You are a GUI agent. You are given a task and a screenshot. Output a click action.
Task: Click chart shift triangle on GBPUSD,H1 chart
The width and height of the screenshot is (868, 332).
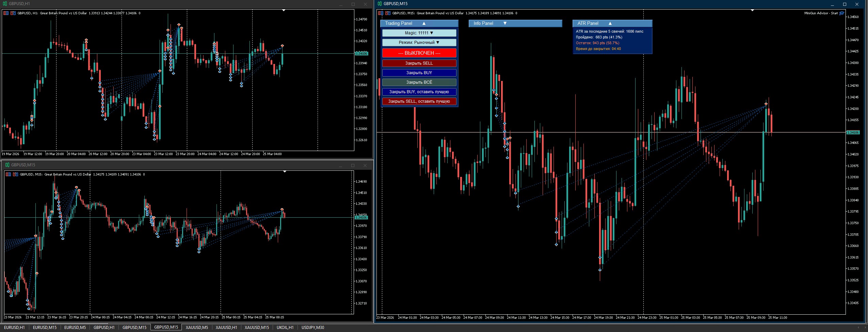click(x=284, y=11)
